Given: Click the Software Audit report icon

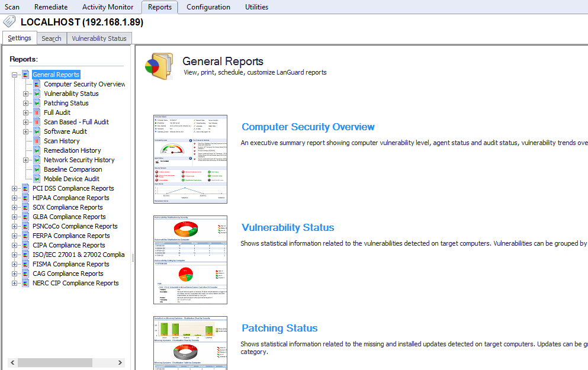Looking at the screenshot, I should 37,131.
